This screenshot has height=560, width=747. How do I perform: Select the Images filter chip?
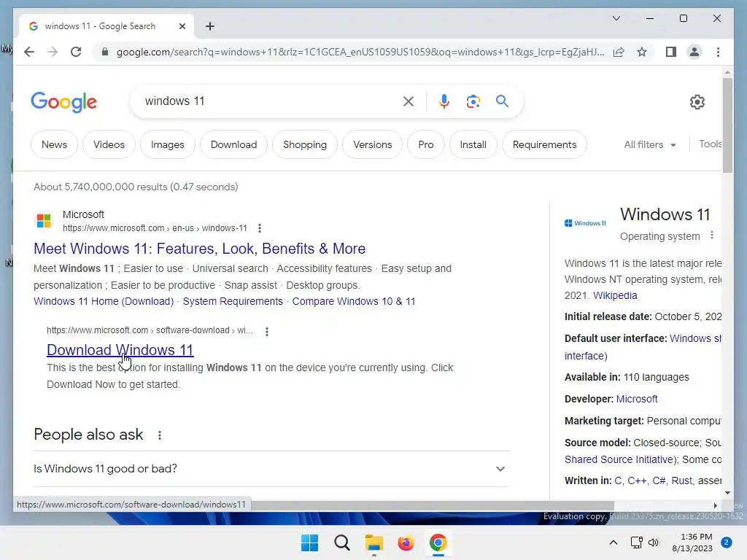(167, 144)
